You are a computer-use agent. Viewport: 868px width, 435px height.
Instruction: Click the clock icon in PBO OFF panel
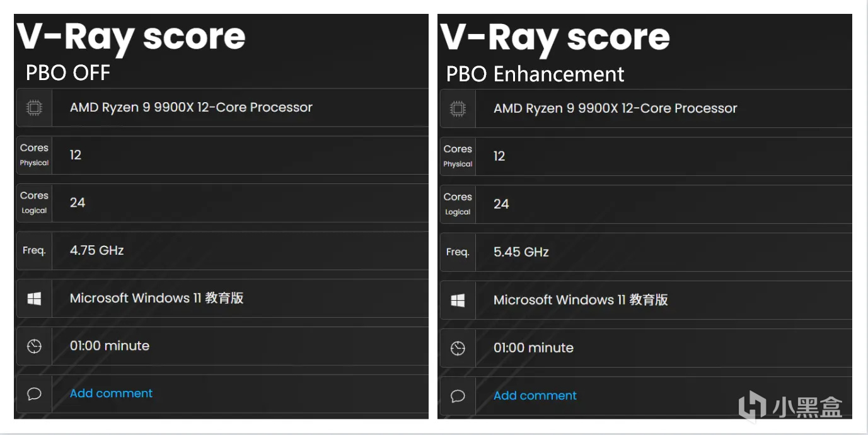pos(34,346)
